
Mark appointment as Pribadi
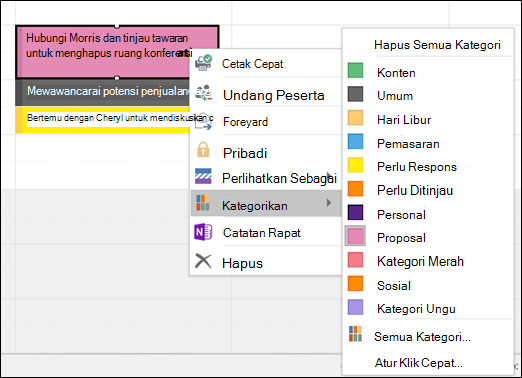[266, 153]
